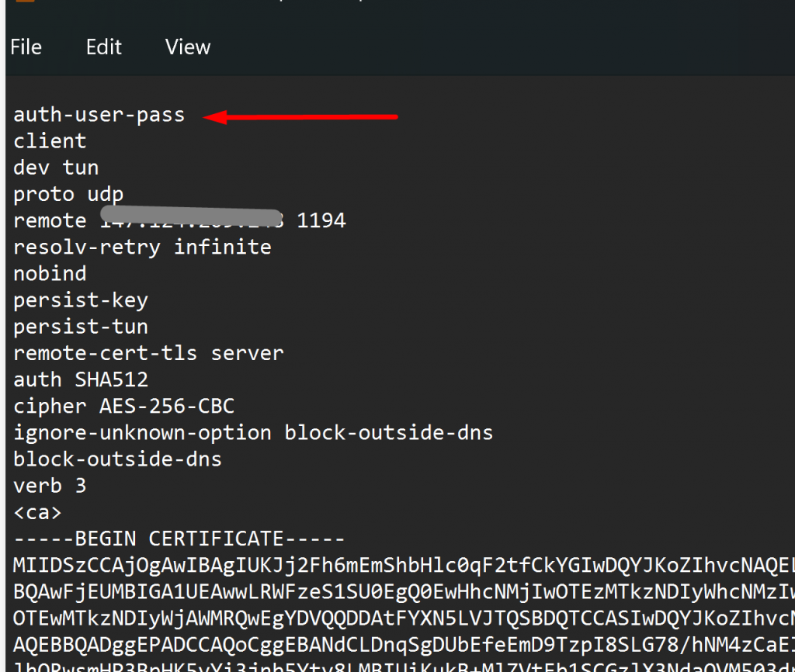Open the View menu
This screenshot has width=795, height=672.
(188, 47)
